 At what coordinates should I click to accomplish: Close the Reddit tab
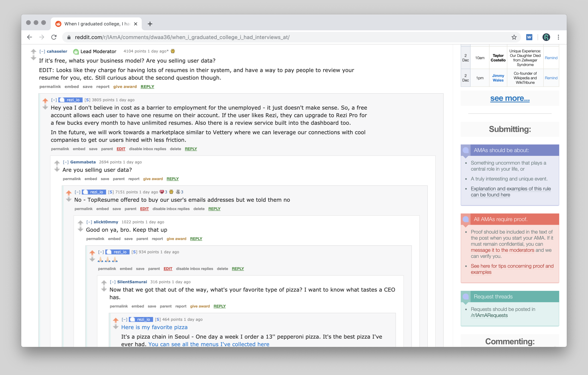coord(136,24)
